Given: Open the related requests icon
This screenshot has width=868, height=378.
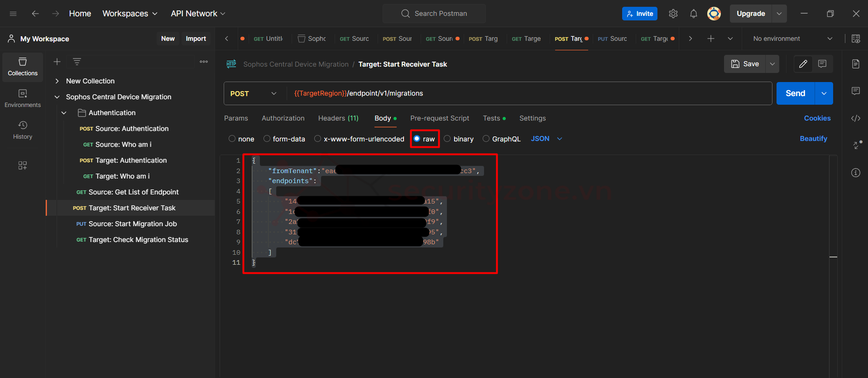Looking at the screenshot, I should click(x=857, y=145).
